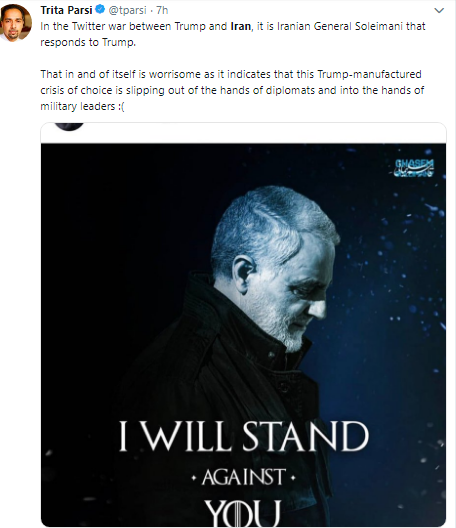Click the Ghasem Soleimani logo on poster
Viewport: 456px width, 528px height.
(x=414, y=168)
